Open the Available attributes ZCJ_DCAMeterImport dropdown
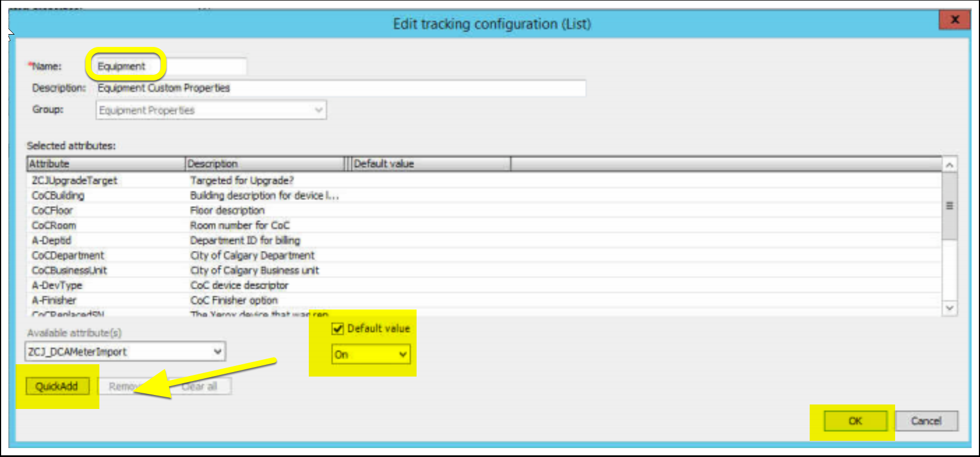 (125, 351)
